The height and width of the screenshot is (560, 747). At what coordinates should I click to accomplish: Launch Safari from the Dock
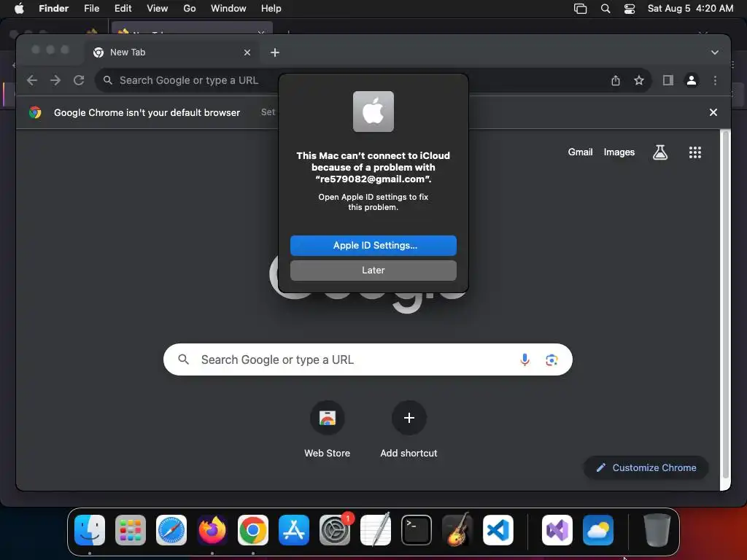coord(171,530)
